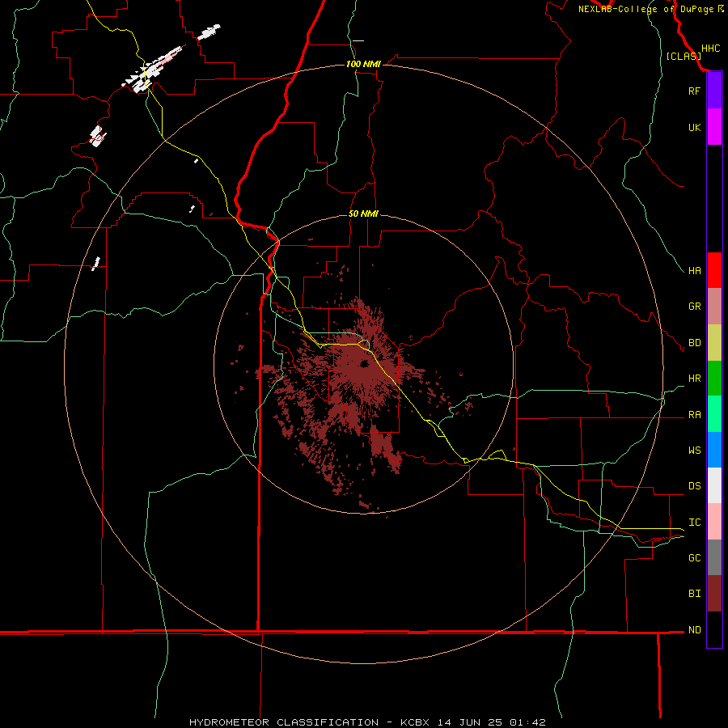Screen dimensions: 728x728
Task: Click the ND legend label
Action: tap(695, 629)
